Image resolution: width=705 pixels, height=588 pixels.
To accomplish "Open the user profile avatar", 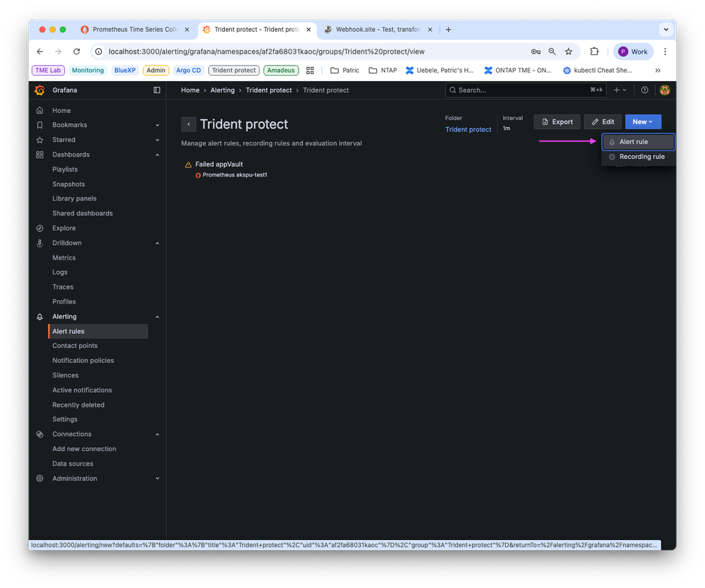I will point(664,90).
